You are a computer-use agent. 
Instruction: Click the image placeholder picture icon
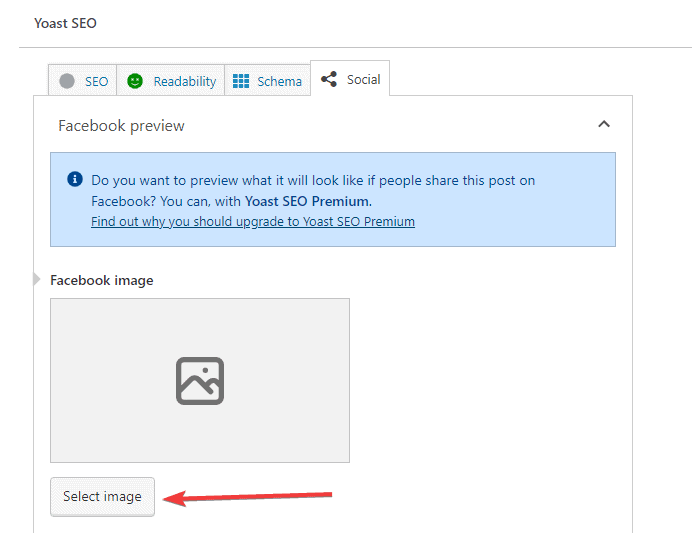coord(200,381)
